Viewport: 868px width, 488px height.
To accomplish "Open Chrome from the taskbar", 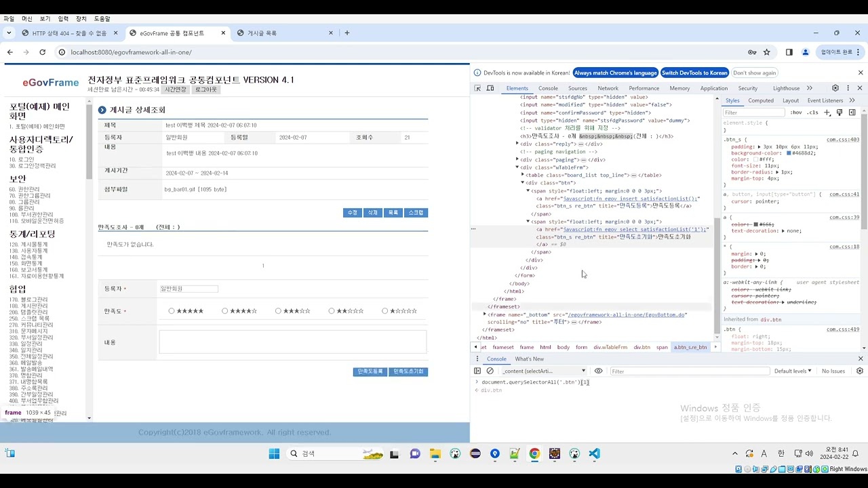I will point(534,453).
